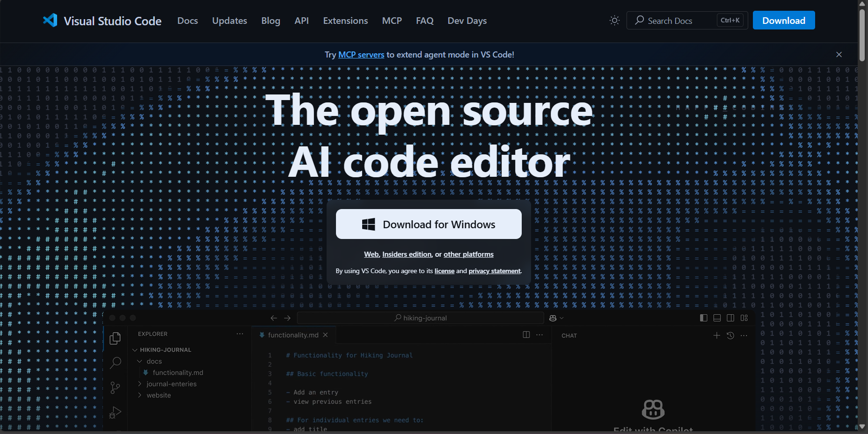The width and height of the screenshot is (868, 434).
Task: Toggle the bottom panel visibility
Action: click(x=717, y=318)
